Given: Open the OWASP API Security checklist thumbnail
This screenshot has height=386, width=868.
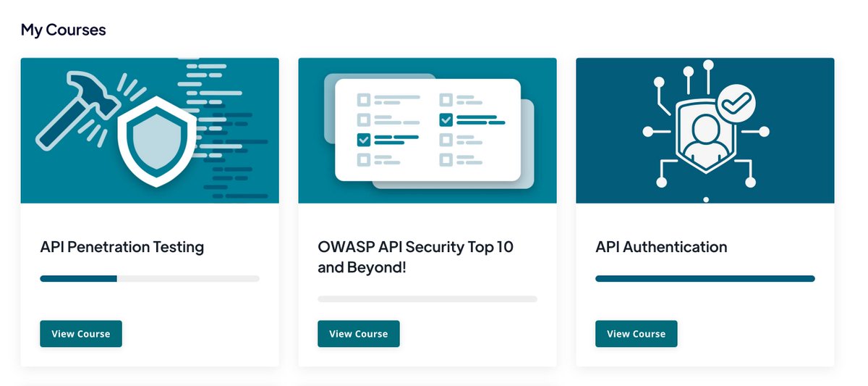Looking at the screenshot, I should tap(427, 130).
